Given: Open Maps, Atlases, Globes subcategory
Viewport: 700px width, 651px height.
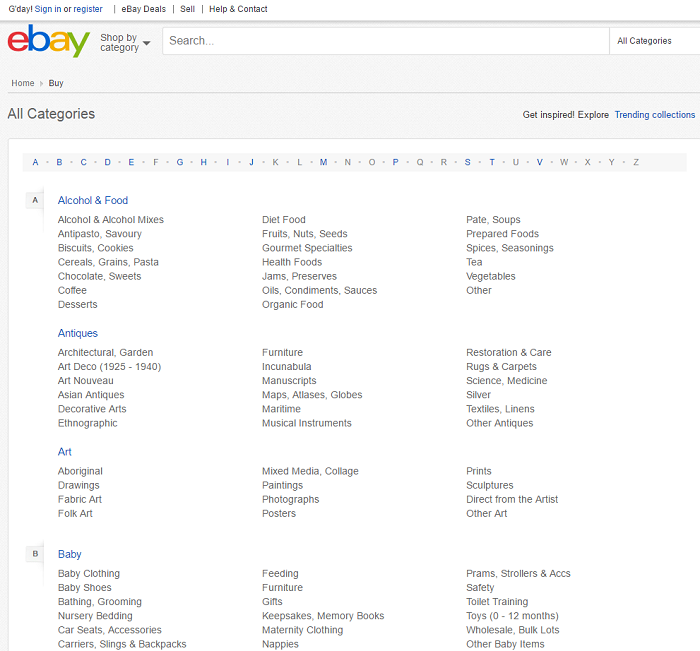Looking at the screenshot, I should click(x=312, y=395).
